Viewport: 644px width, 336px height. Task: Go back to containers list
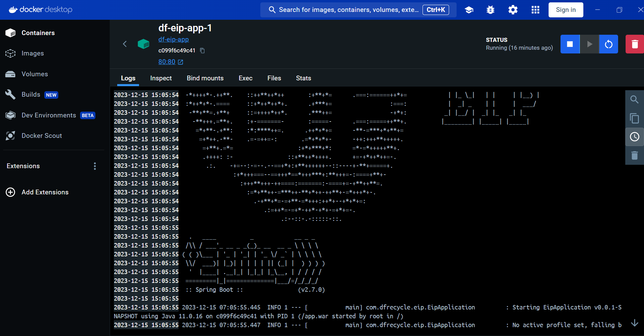coord(125,44)
